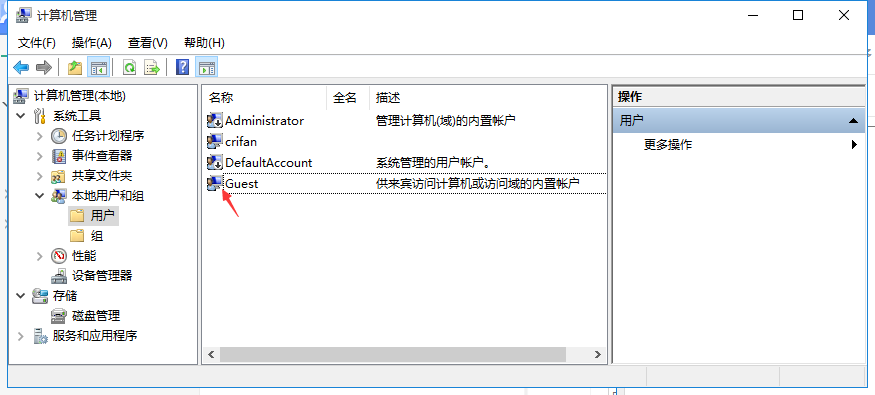Select 设备管理器 label in the tree
875x395 pixels.
(x=102, y=276)
